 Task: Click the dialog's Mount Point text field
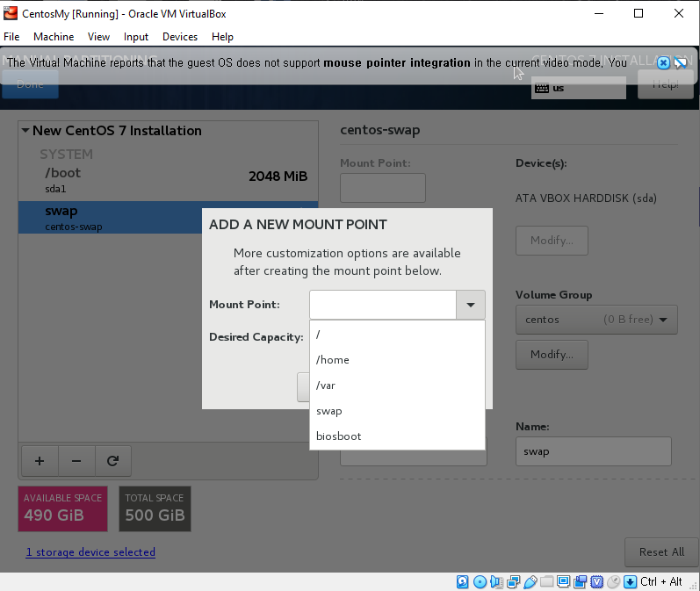point(383,305)
